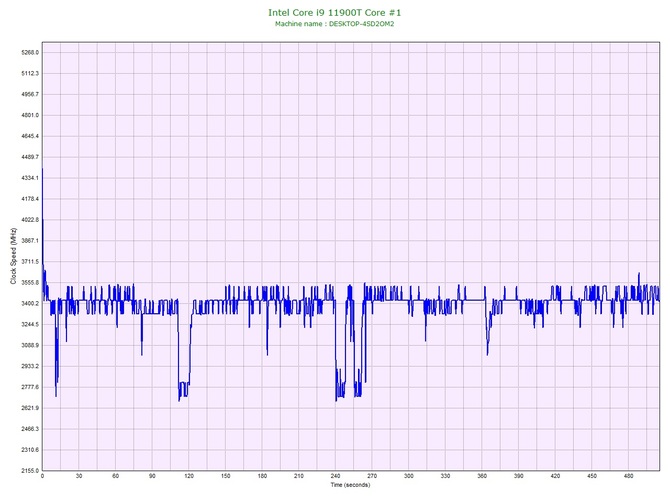Click the 390 tick on the time axis
Screen dimensions: 670x502
pyautogui.click(x=519, y=476)
